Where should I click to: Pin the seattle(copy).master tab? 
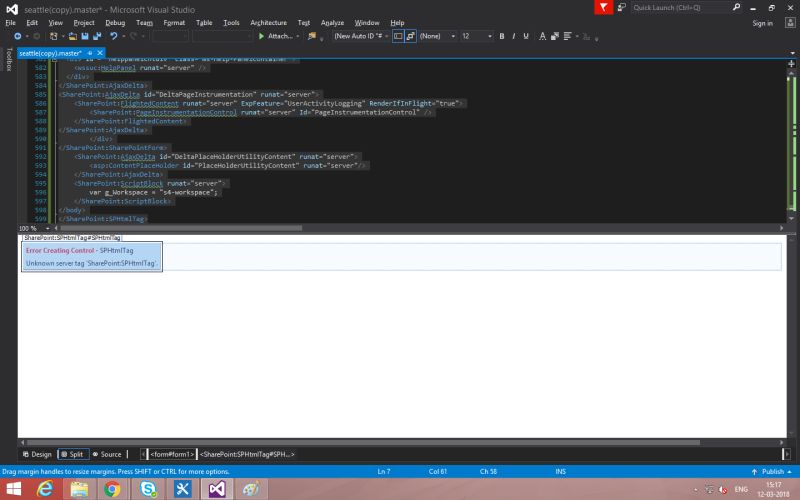tap(90, 53)
